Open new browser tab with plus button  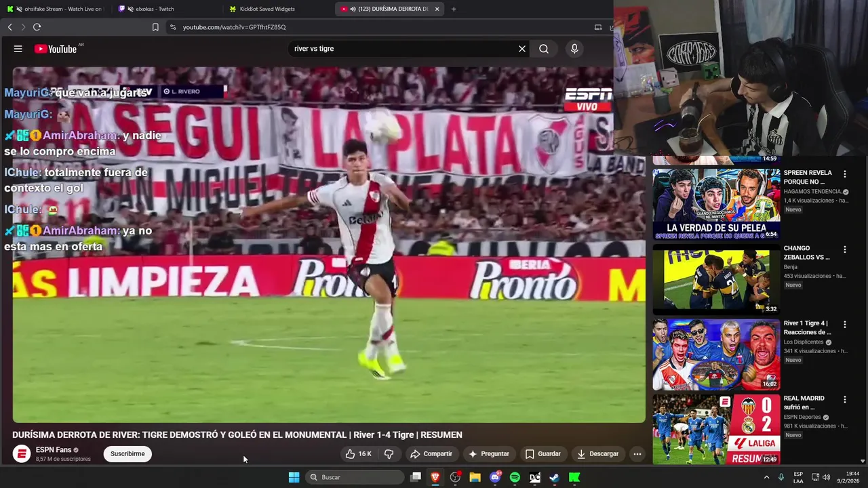(x=454, y=9)
